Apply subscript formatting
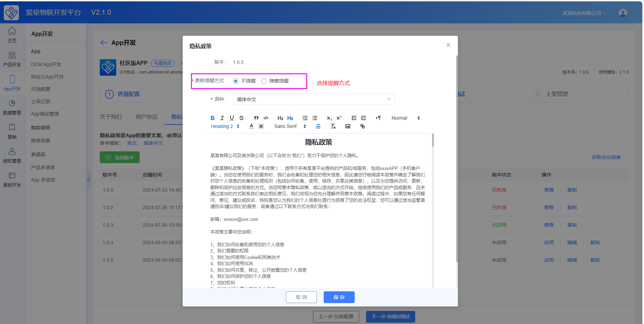 tap(329, 118)
